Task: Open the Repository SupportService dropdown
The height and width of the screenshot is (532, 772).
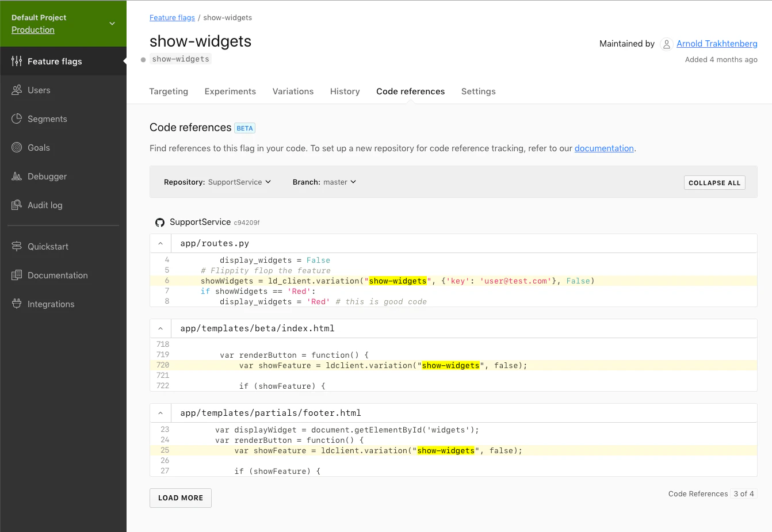Action: pyautogui.click(x=238, y=182)
